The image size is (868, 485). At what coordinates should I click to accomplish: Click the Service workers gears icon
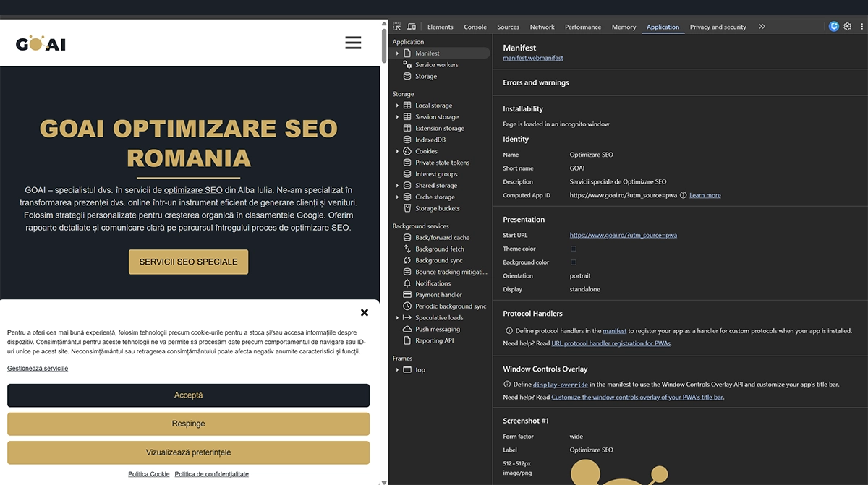[x=407, y=64]
